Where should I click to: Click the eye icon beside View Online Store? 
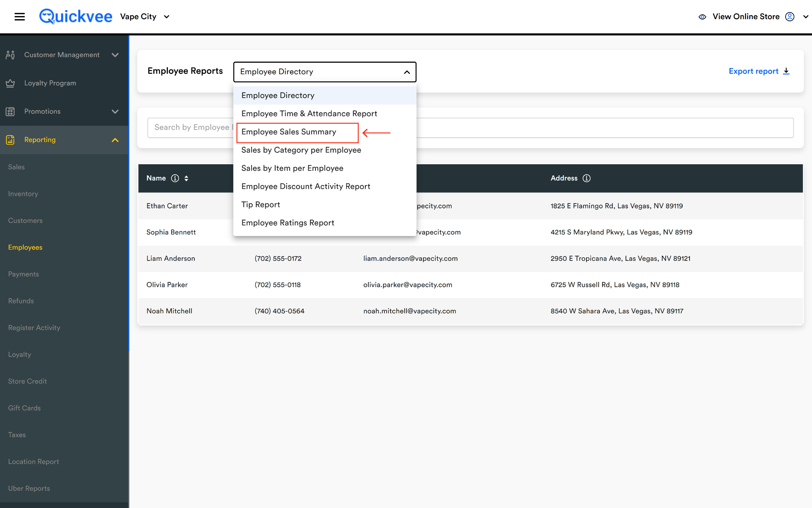point(702,17)
